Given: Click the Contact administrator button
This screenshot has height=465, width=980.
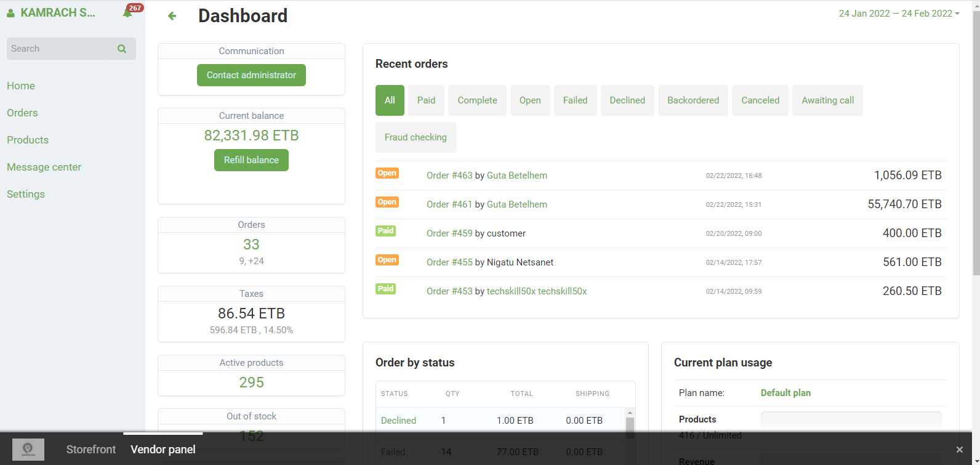Looking at the screenshot, I should click(251, 75).
